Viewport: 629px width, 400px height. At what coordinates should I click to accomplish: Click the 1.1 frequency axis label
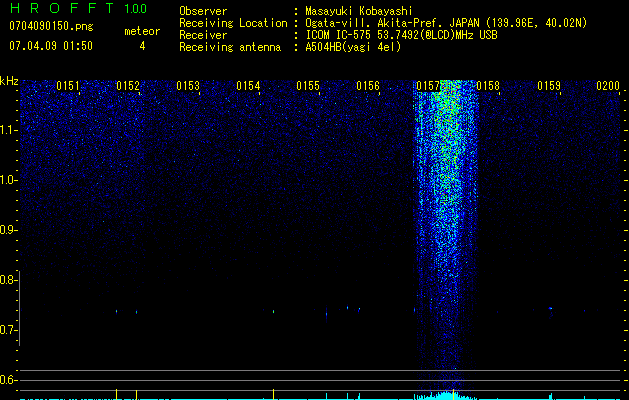8,130
